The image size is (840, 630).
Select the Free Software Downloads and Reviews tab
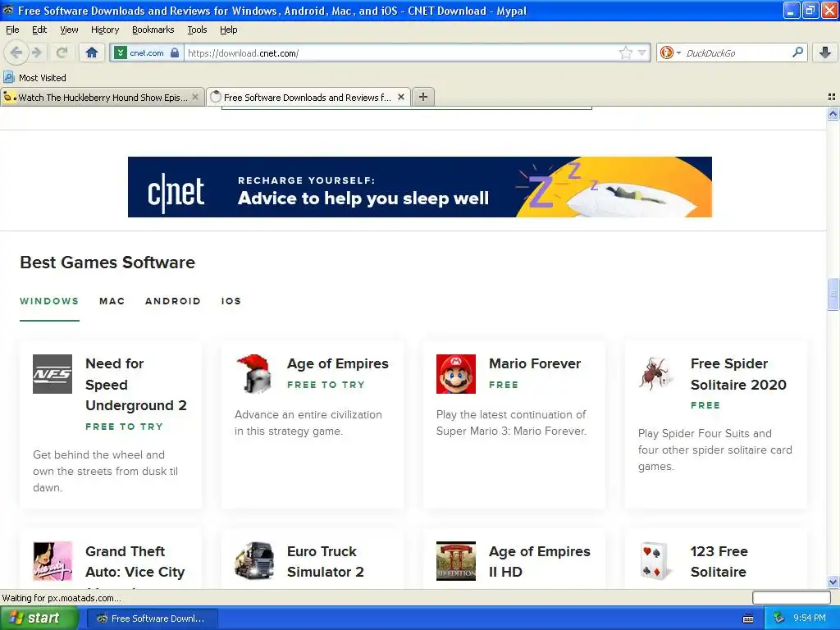click(308, 97)
